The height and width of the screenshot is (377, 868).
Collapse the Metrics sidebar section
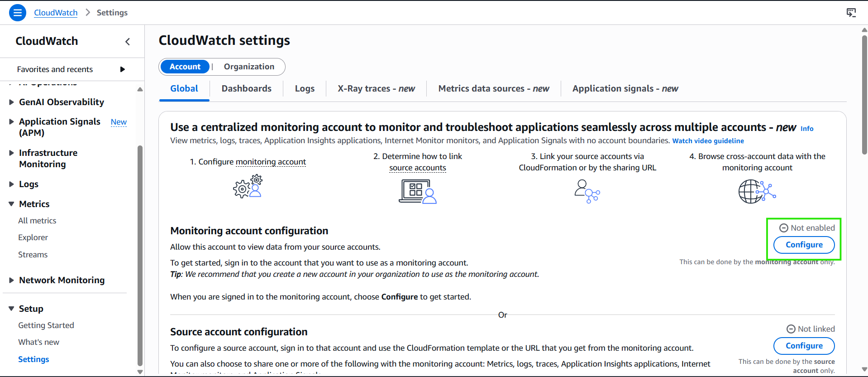point(11,204)
